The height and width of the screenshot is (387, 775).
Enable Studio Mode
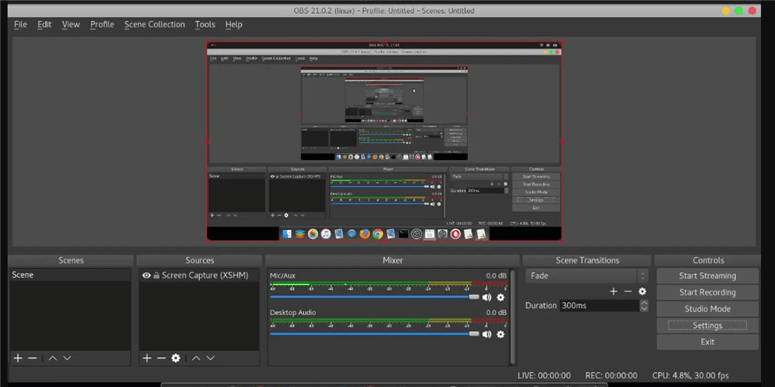(707, 309)
